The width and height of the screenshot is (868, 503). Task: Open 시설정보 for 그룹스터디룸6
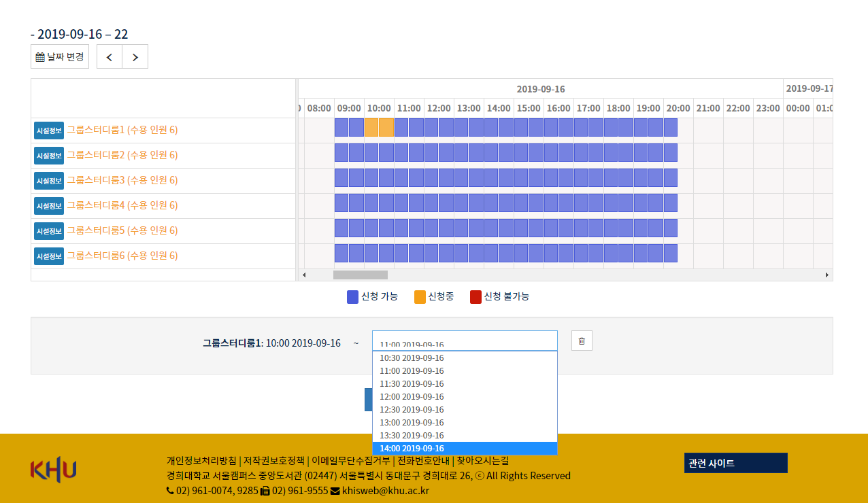pyautogui.click(x=49, y=256)
